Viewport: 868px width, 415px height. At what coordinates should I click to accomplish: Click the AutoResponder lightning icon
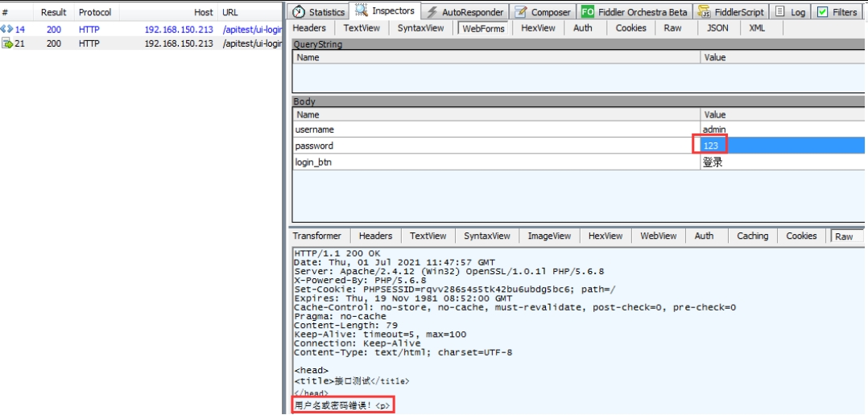click(432, 12)
